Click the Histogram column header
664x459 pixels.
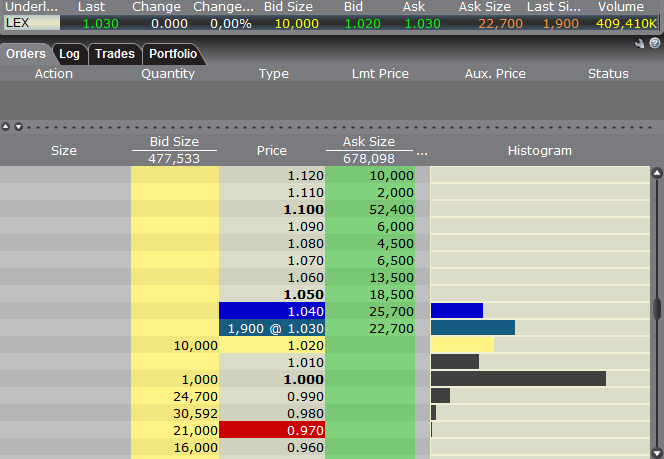(540, 151)
